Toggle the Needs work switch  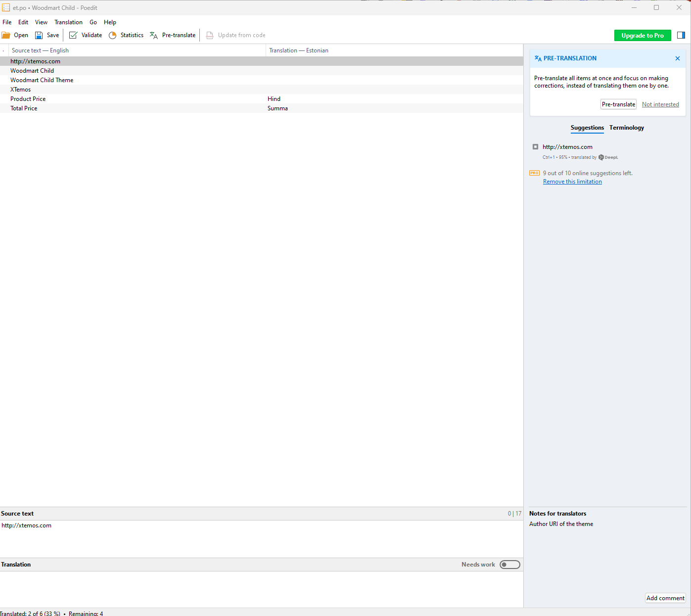pyautogui.click(x=510, y=565)
